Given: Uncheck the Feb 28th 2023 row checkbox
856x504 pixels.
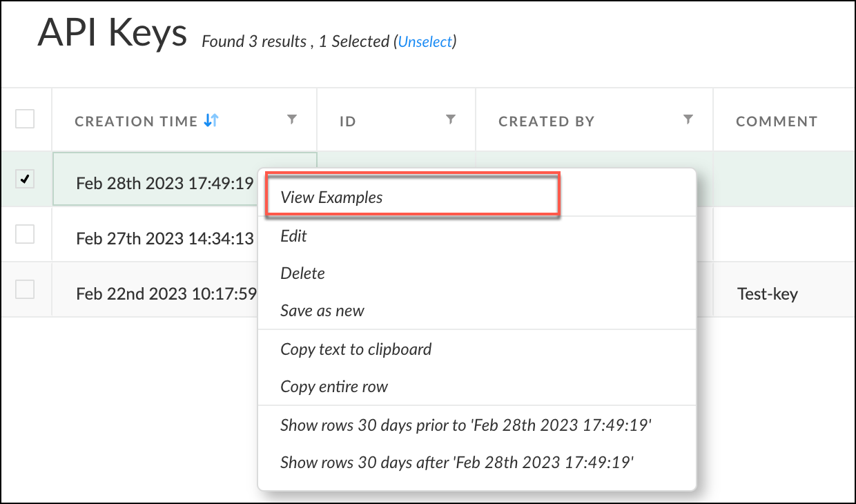Looking at the screenshot, I should tap(25, 179).
